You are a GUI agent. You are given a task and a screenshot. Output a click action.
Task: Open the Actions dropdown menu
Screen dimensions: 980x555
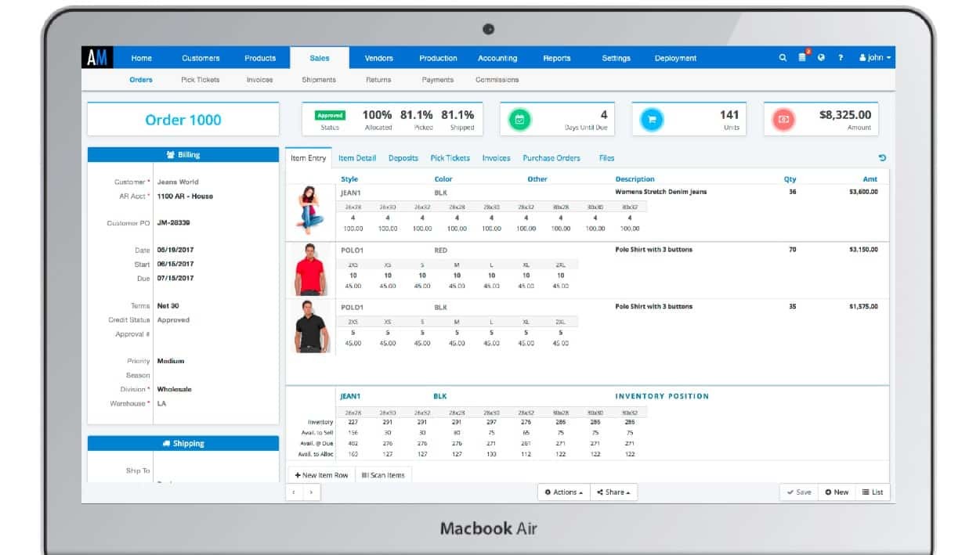tap(562, 492)
